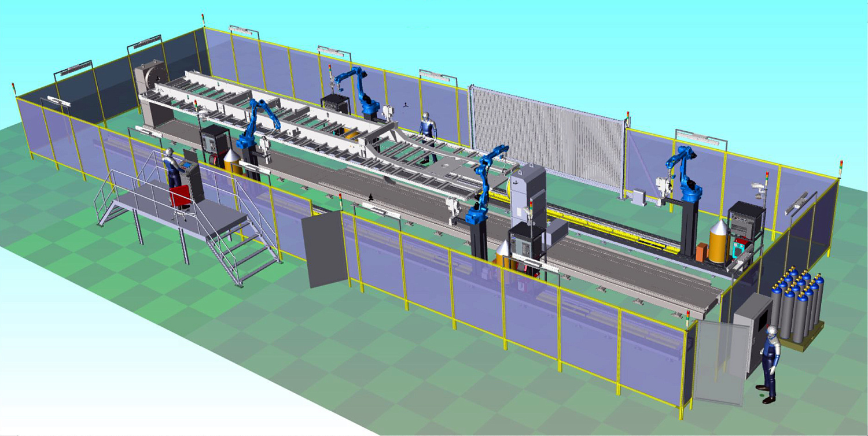The image size is (868, 436).
Task: Click the worker outside the open glass door
Action: [769, 363]
